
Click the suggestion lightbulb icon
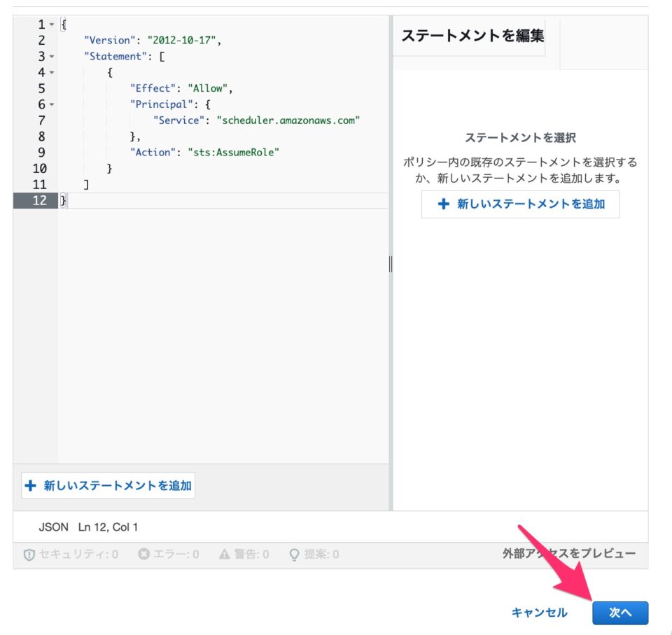point(294,554)
